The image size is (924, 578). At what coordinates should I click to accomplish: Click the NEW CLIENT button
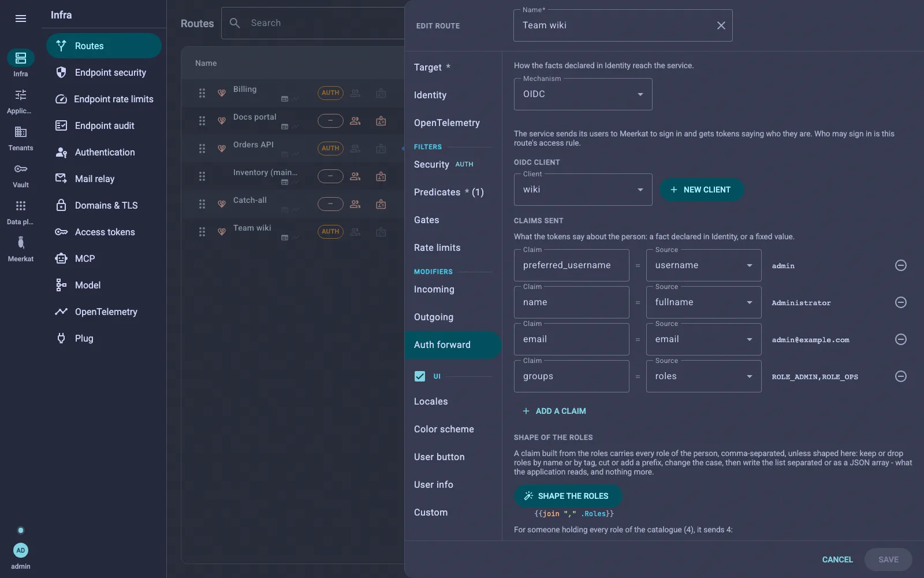point(702,190)
